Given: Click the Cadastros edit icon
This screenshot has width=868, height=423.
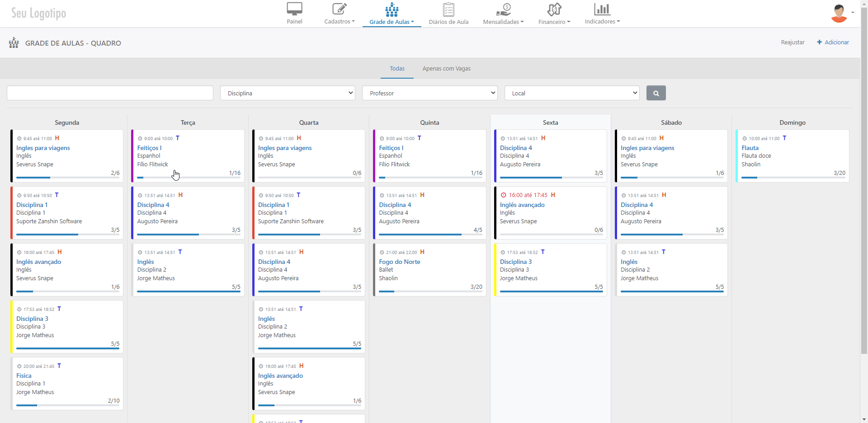Looking at the screenshot, I should pyautogui.click(x=339, y=9).
